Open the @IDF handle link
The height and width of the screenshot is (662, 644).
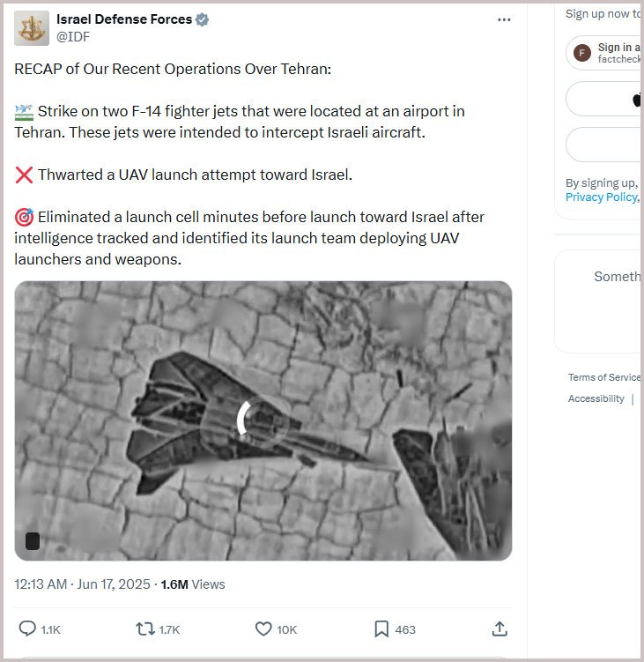(x=73, y=36)
